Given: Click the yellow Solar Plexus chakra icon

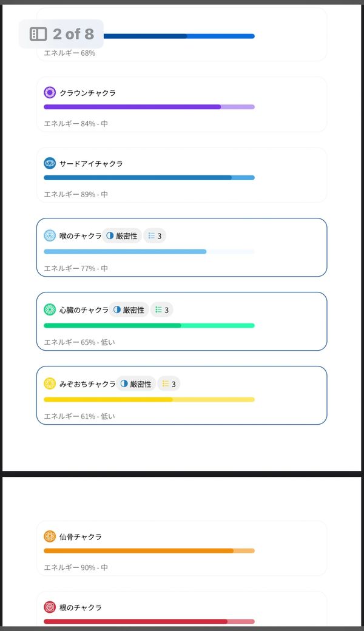Looking at the screenshot, I should click(50, 383).
